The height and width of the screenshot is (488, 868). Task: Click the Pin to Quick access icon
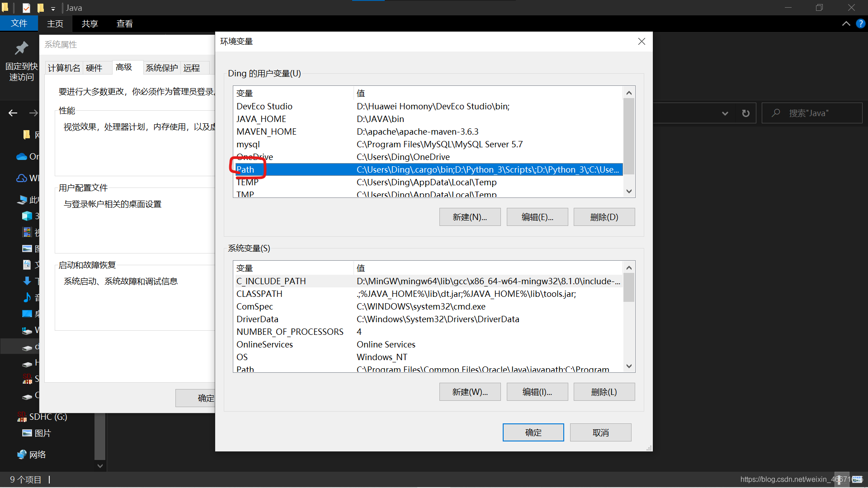click(x=21, y=48)
